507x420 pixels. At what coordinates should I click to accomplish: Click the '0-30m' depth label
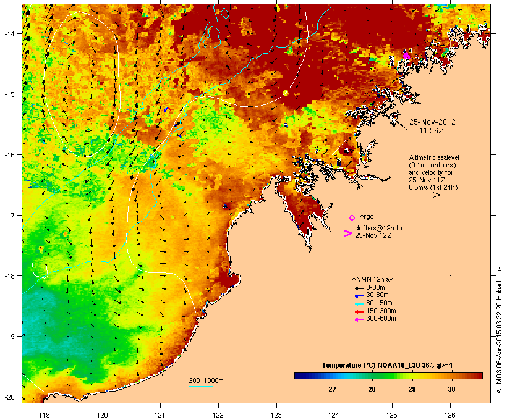tap(375, 288)
